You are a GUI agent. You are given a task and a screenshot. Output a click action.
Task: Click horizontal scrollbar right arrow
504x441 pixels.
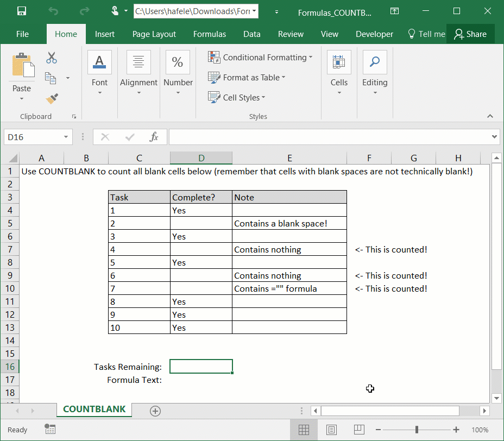point(484,411)
